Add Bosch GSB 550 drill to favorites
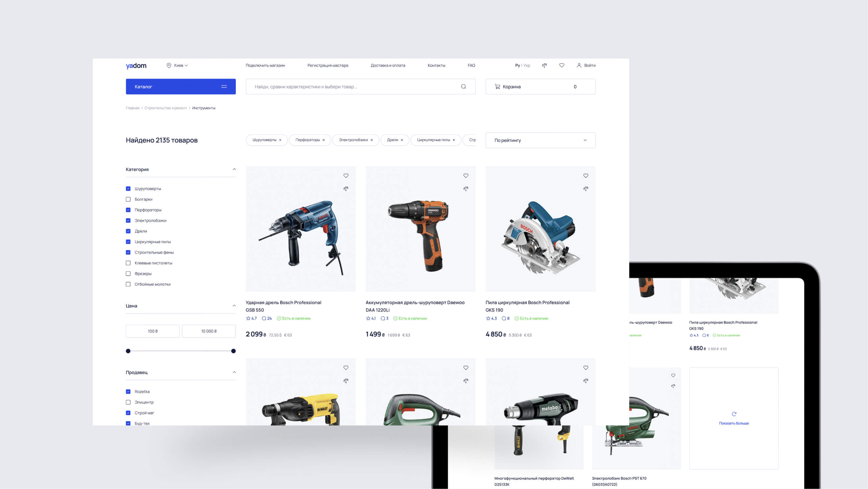 (346, 176)
